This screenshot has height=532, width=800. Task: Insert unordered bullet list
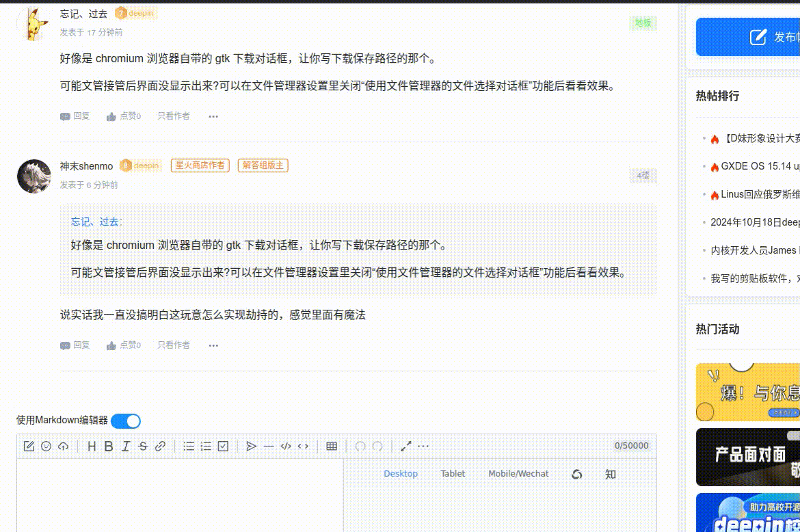(189, 447)
